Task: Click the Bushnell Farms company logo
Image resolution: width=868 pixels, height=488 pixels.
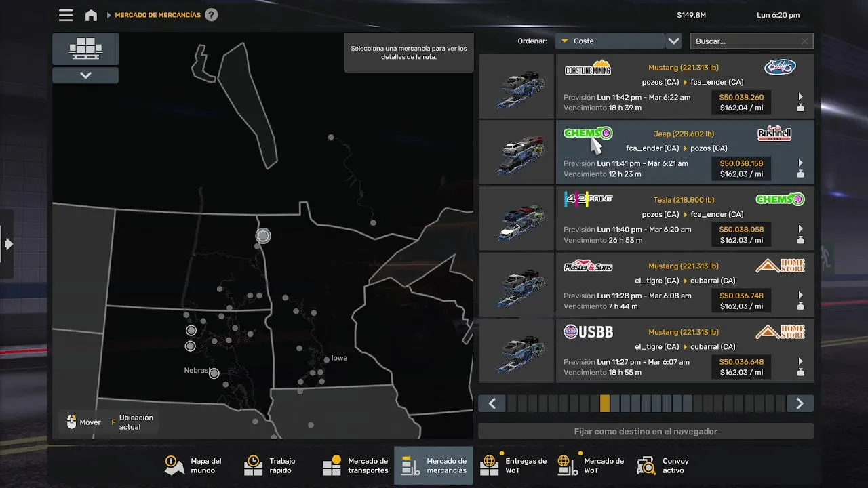Action: 774,134
